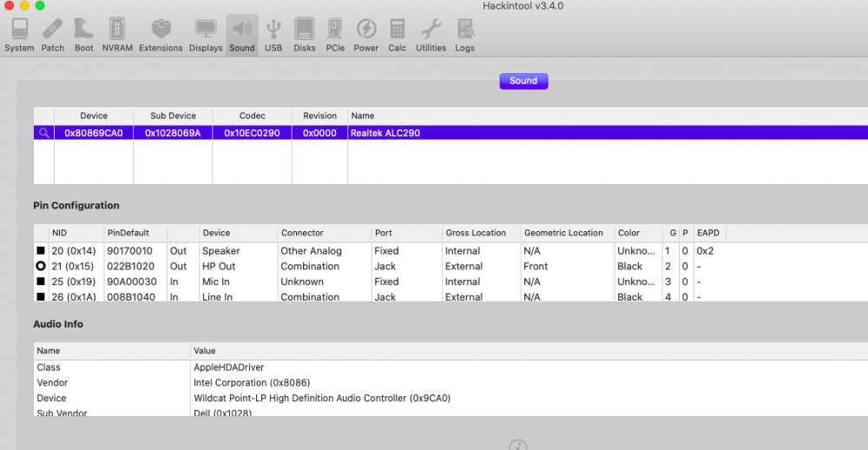Image resolution: width=868 pixels, height=450 pixels.
Task: Click the AppleHDADriver class value
Action: pos(228,367)
